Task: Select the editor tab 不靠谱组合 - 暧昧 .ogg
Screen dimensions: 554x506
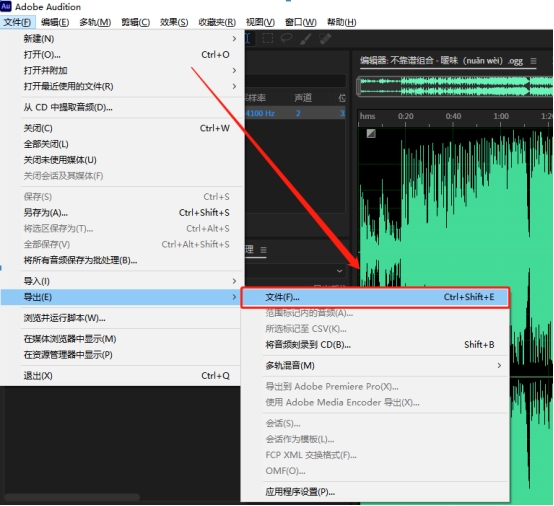Action: (x=441, y=61)
